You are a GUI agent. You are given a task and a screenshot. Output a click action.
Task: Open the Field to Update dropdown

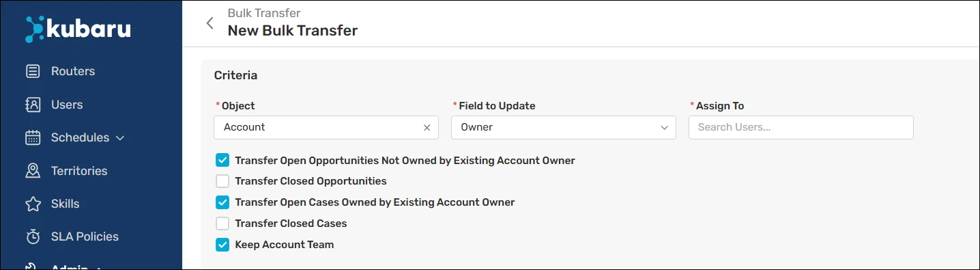(564, 127)
